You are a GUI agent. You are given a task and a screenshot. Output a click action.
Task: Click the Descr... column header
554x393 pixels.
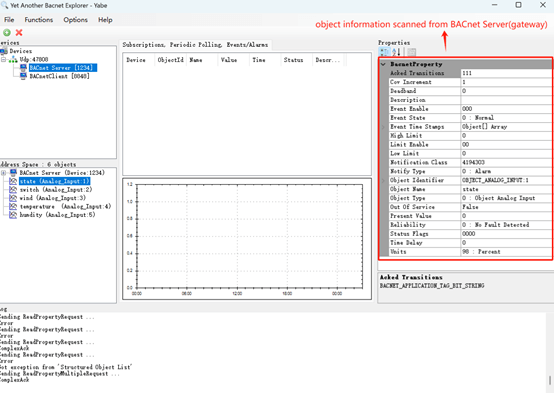pyautogui.click(x=328, y=60)
